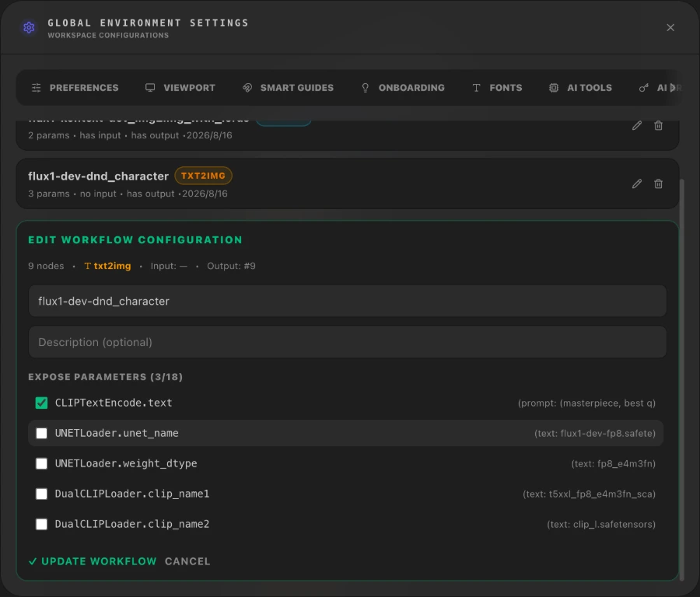Delete the workflow with 2 params
The image size is (700, 597).
coord(658,125)
